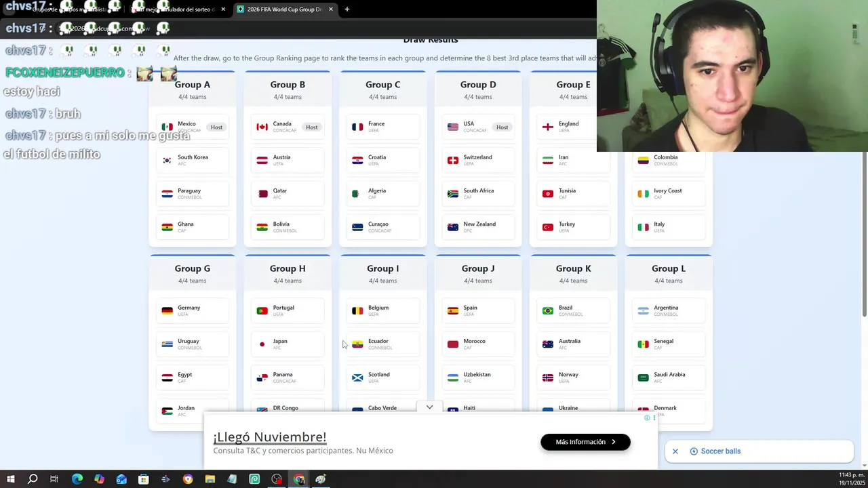Click France flag in Group C
The image size is (868, 488).
pyautogui.click(x=357, y=127)
